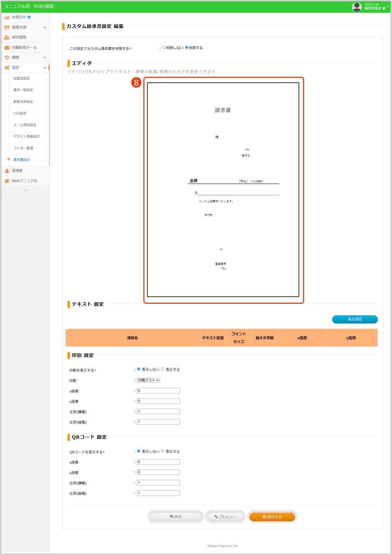Select 表示する radio for QRコード
Image resolution: width=392 pixels, height=555 pixels.
click(x=162, y=451)
